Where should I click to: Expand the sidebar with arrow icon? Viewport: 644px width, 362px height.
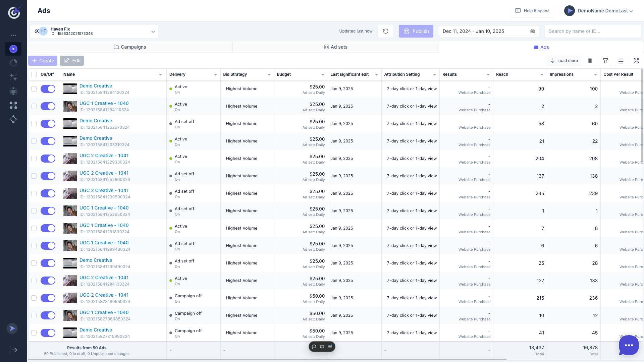[14, 350]
